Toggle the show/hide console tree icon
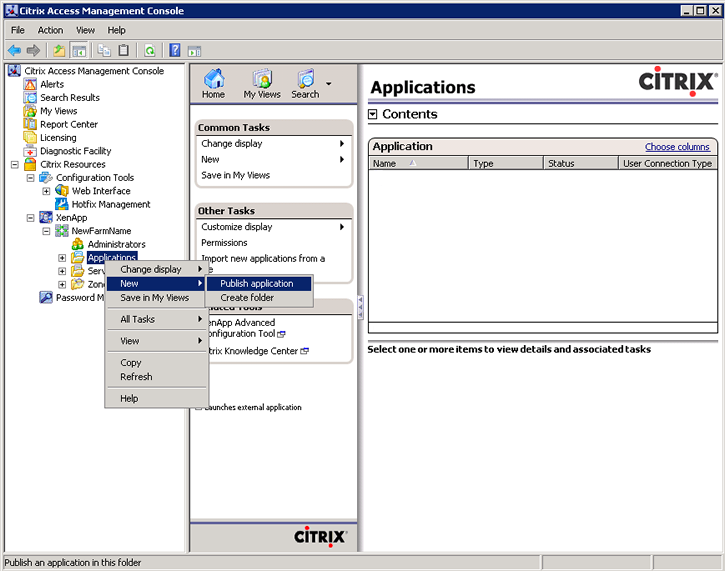This screenshot has width=725, height=571. coord(79,50)
